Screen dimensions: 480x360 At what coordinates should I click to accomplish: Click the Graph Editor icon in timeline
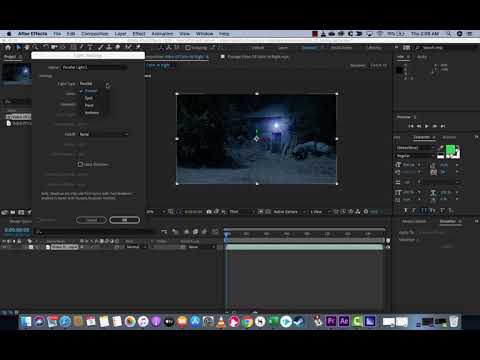tap(216, 231)
